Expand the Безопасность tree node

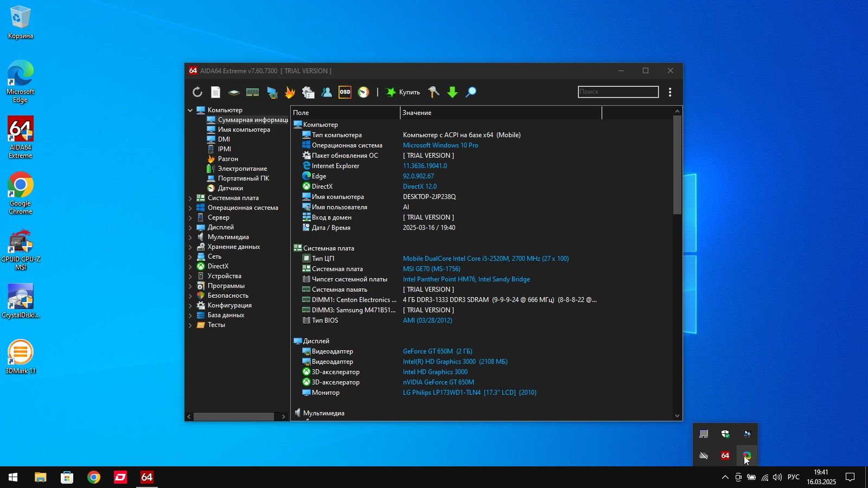[190, 296]
